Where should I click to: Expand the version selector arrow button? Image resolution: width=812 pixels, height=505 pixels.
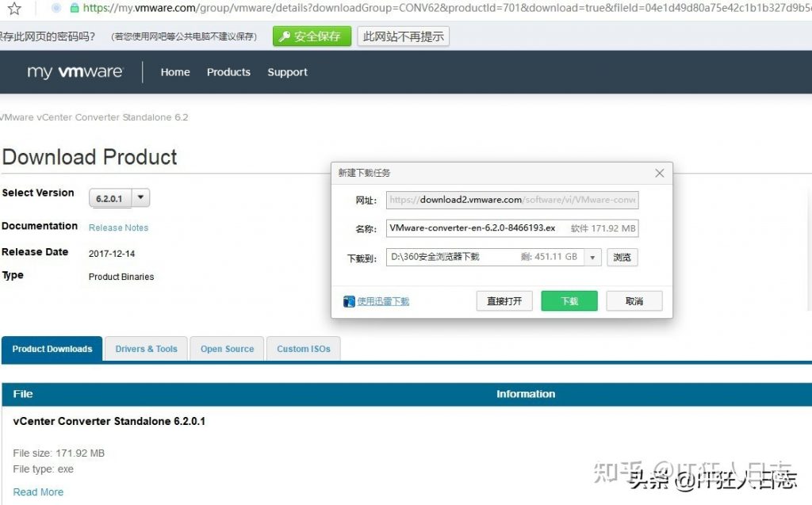coord(139,197)
